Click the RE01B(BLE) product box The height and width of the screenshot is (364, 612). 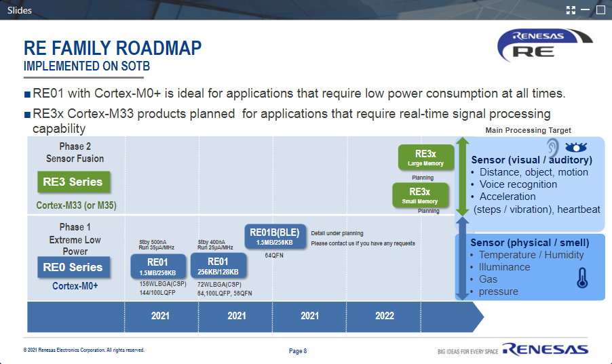pyautogui.click(x=274, y=237)
